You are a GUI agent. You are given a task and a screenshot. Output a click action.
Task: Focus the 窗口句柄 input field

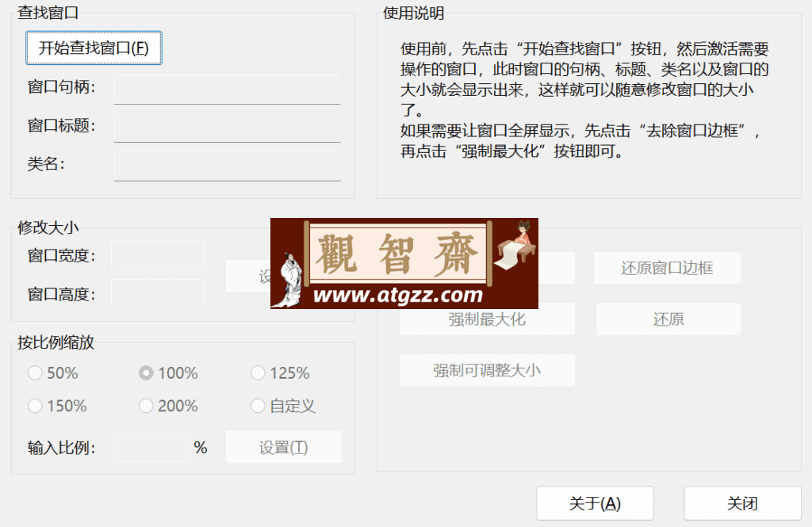tap(228, 89)
